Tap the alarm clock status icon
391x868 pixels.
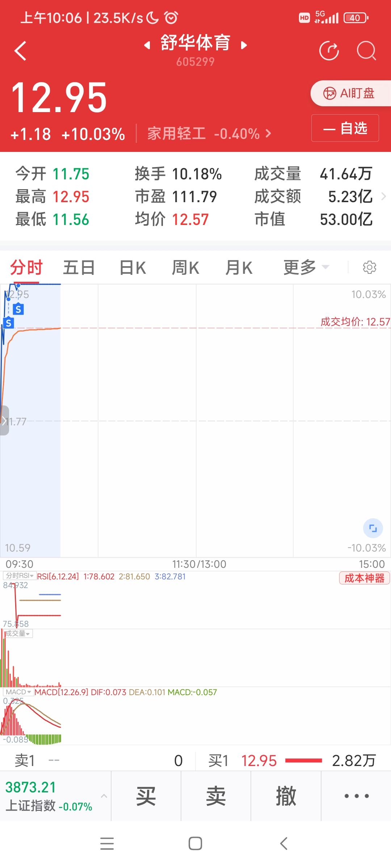tap(171, 17)
